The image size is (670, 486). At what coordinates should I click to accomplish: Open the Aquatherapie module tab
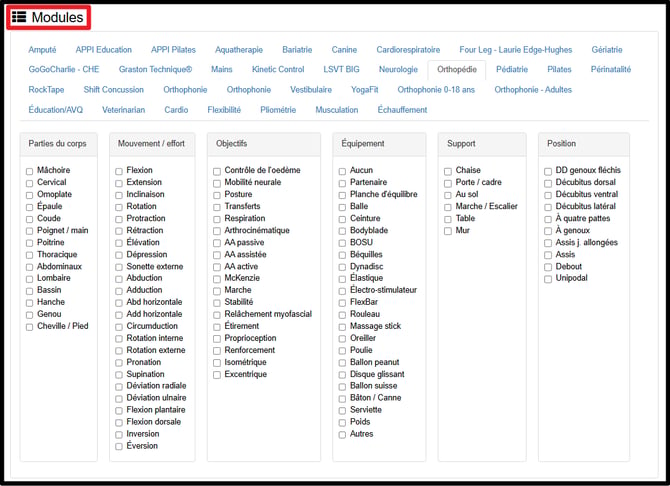coord(239,50)
